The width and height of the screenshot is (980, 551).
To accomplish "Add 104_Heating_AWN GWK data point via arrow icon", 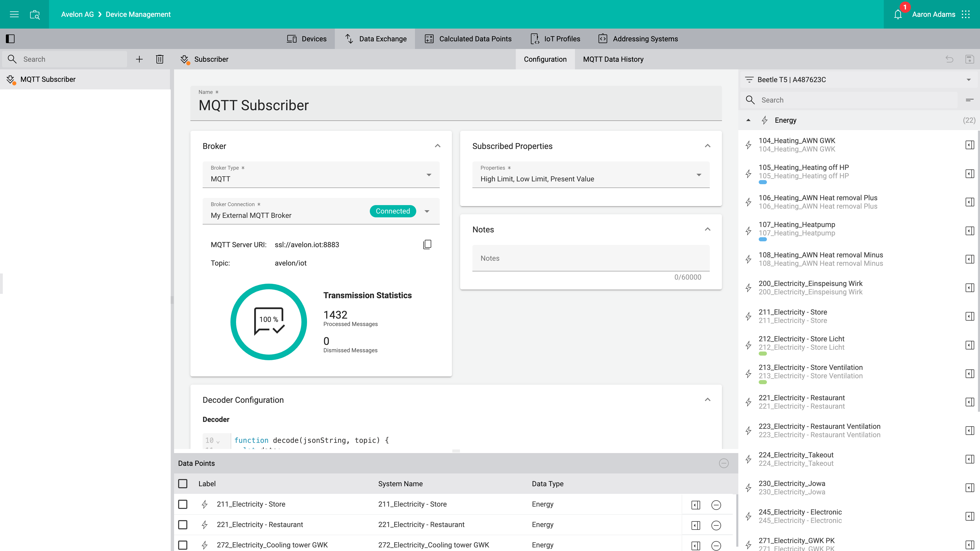I will point(970,145).
